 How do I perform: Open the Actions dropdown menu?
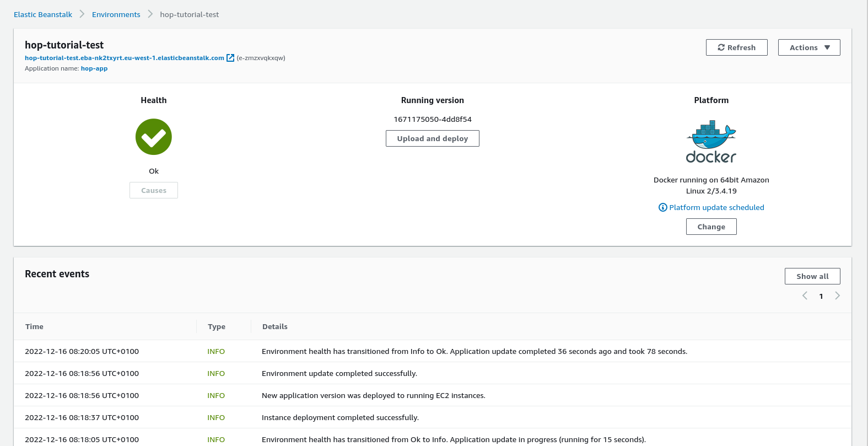[x=809, y=47]
